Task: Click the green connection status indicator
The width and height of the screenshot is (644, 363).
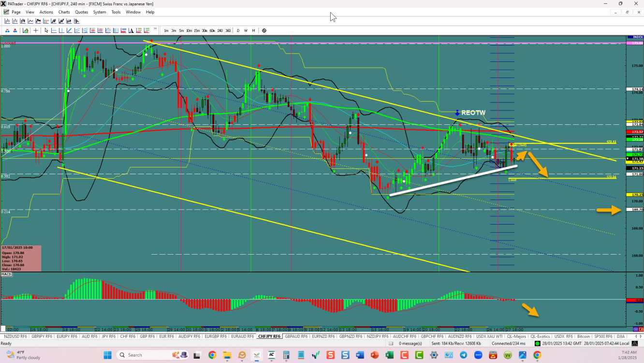Action: 537,343
